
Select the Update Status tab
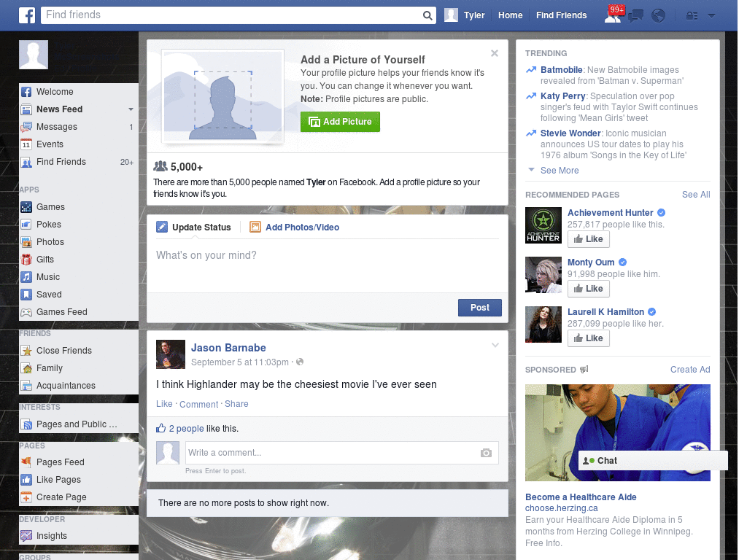(x=194, y=227)
